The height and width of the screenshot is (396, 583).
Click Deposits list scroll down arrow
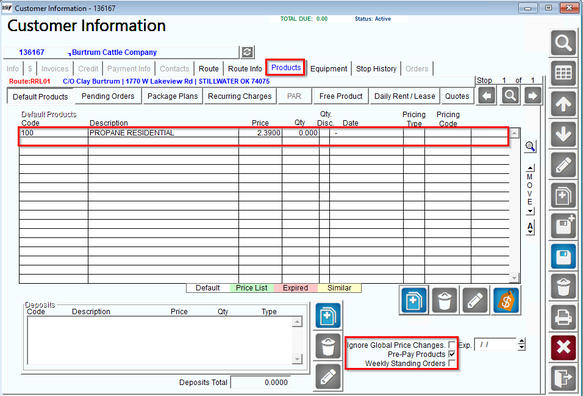(x=297, y=359)
